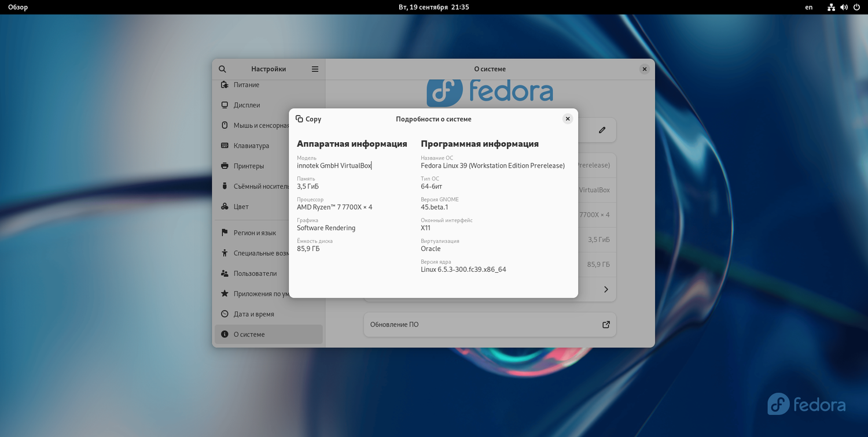Click the Аппаратная информация heading
The height and width of the screenshot is (437, 868).
pos(352,143)
